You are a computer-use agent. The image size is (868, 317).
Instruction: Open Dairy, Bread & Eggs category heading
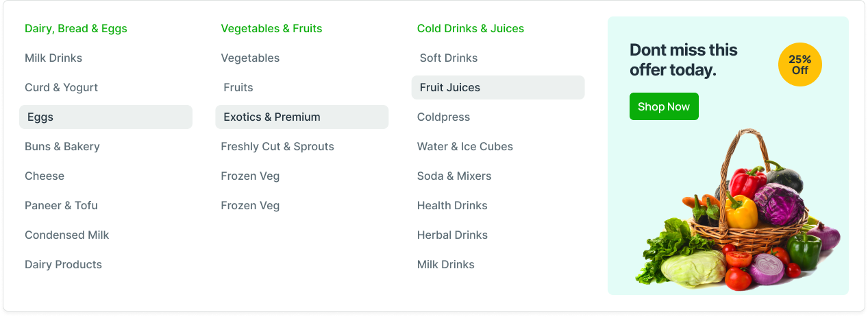point(76,28)
